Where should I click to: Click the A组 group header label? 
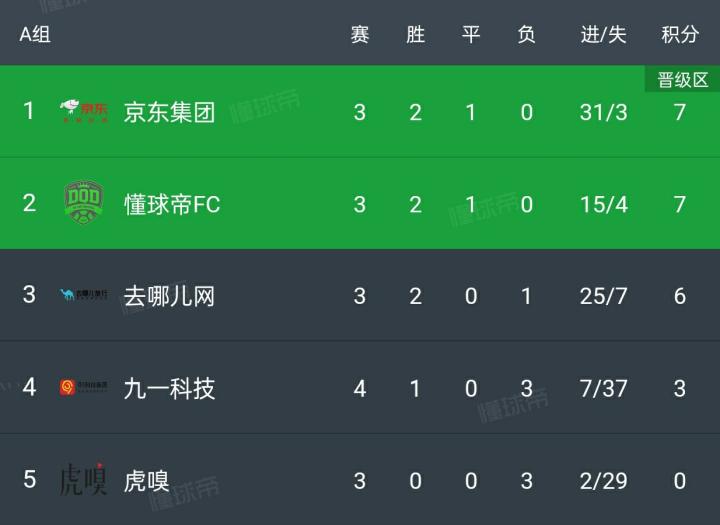(35, 34)
